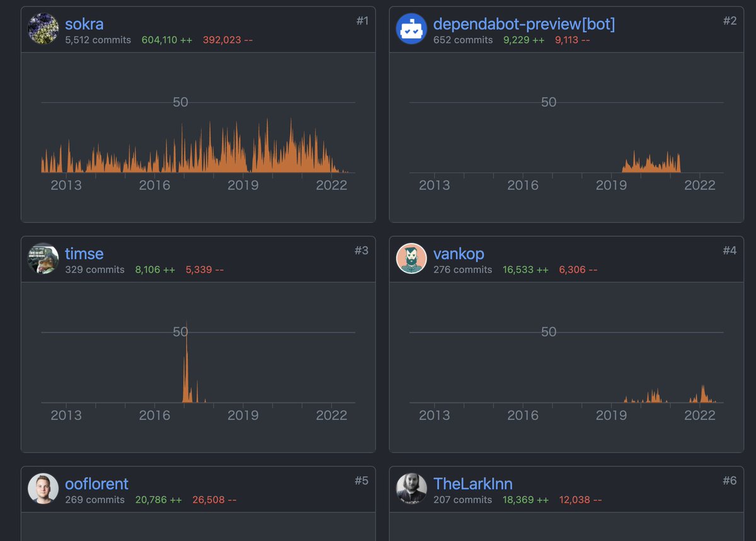Image resolution: width=756 pixels, height=541 pixels.
Task: Click the 50 gridline label on sokra's chart
Action: pyautogui.click(x=181, y=102)
